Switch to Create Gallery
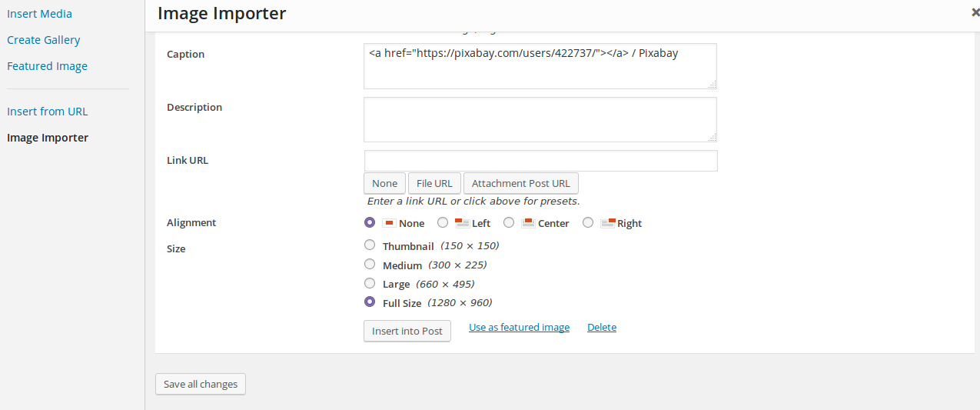 click(44, 40)
